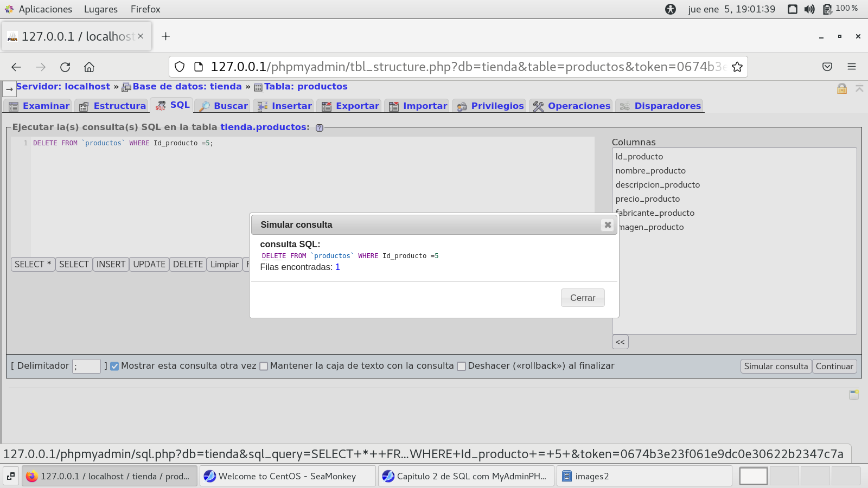Close the Simular consulta dialog with X

(x=608, y=224)
